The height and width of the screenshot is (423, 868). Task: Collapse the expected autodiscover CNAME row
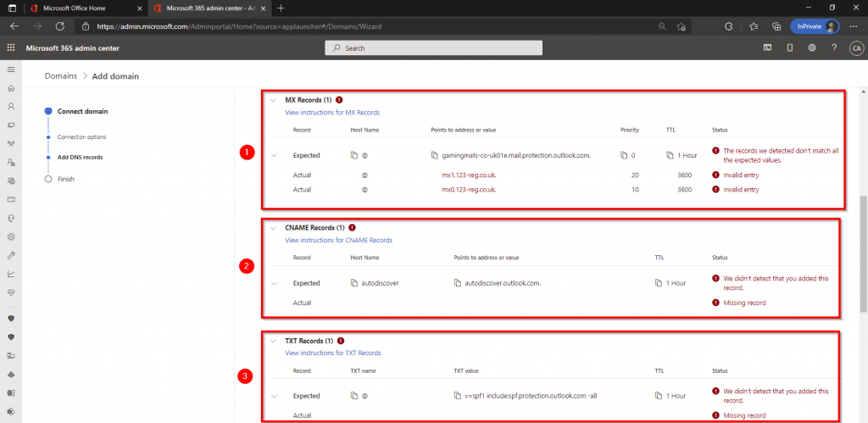(273, 283)
